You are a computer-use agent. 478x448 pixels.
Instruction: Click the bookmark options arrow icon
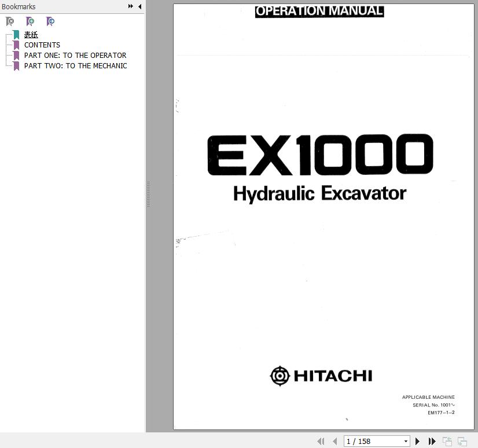(50, 21)
